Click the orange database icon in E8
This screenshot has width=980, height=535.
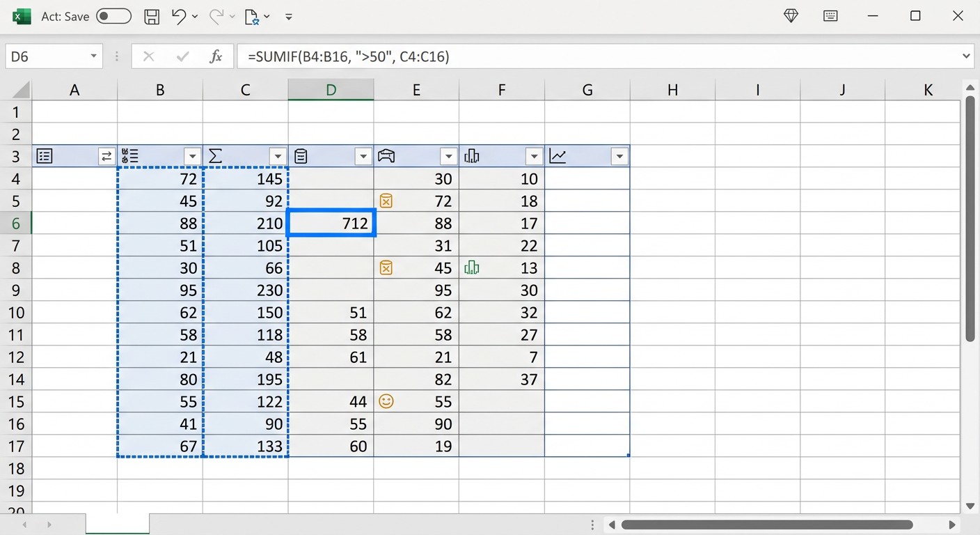pyautogui.click(x=386, y=267)
